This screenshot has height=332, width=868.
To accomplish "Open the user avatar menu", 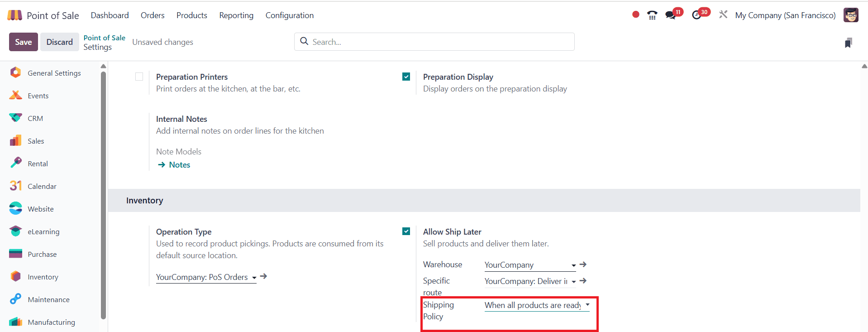I will [x=851, y=15].
